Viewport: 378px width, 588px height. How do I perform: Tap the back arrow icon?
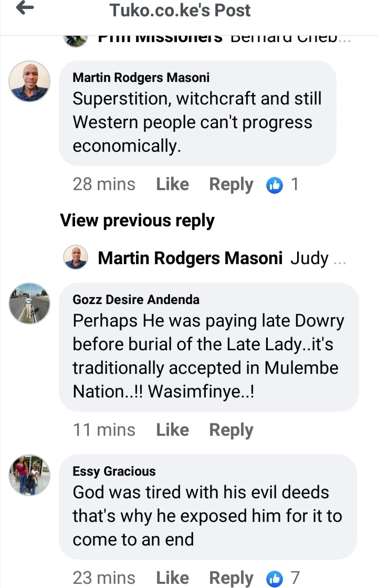[x=25, y=8]
